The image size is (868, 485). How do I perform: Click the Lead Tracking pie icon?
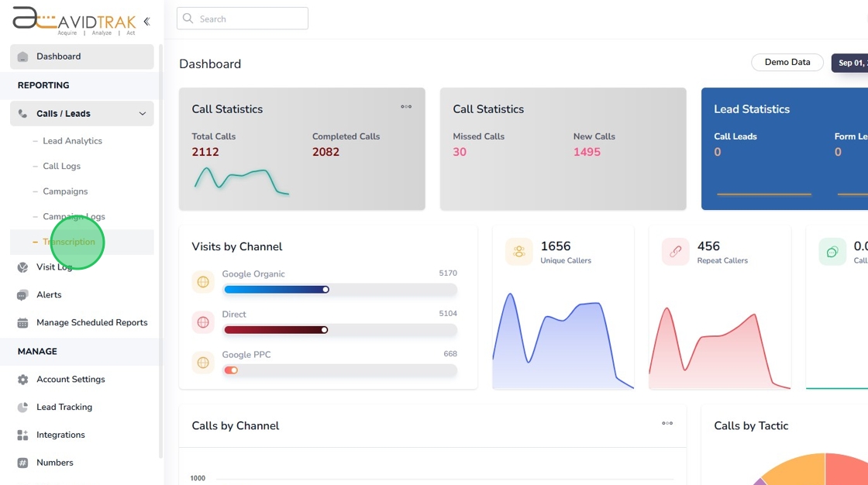coord(22,408)
